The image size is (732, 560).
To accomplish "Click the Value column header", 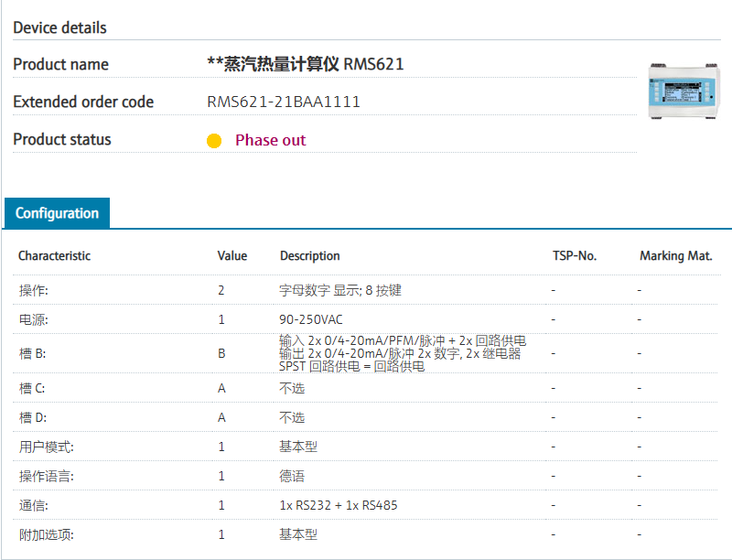I will [231, 256].
